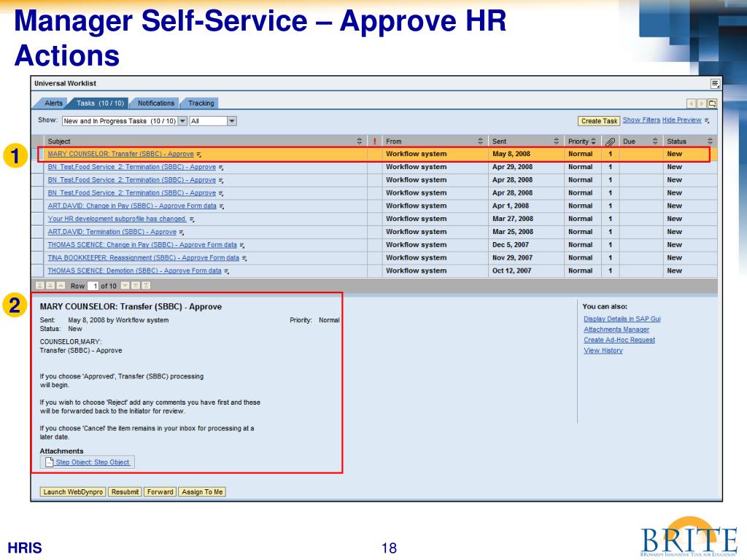Click the tab strip scroll-left arrow
This screenshot has width=747, height=560.
[692, 104]
